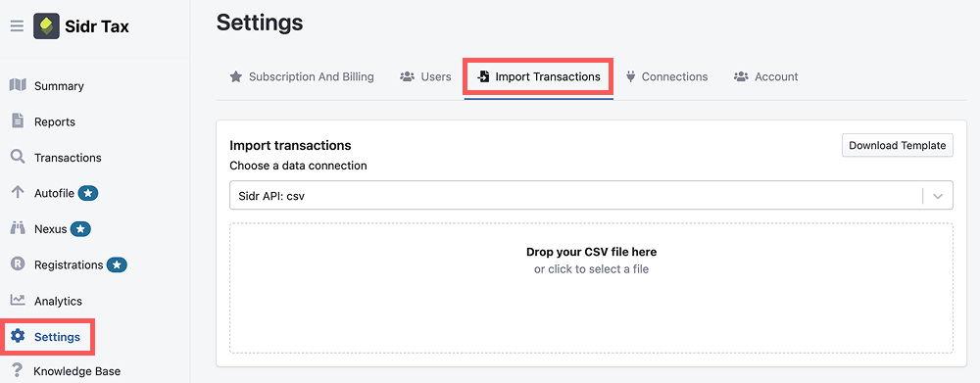Click the hamburger menu icon
This screenshot has height=383, width=980.
click(17, 26)
